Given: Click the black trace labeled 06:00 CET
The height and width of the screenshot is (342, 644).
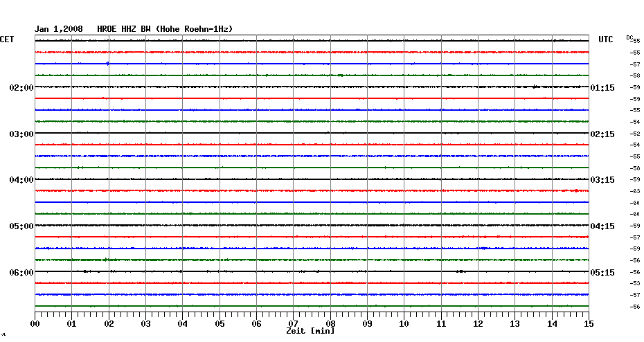Looking at the screenshot, I should click(312, 271).
